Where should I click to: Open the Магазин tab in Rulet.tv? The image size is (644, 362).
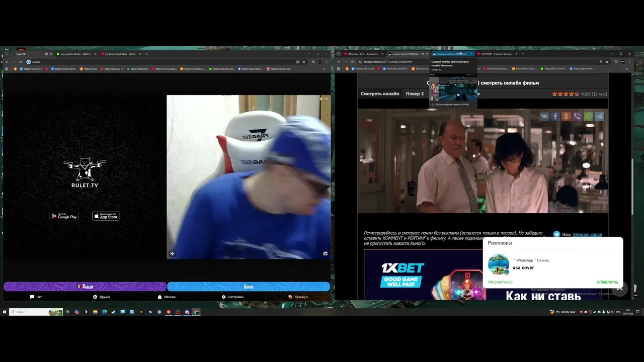click(x=167, y=297)
